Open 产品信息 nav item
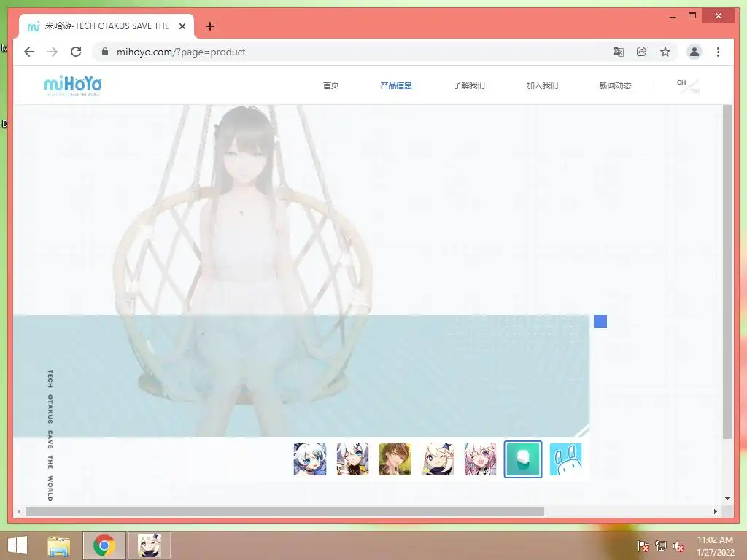The image size is (747, 560). (x=396, y=85)
